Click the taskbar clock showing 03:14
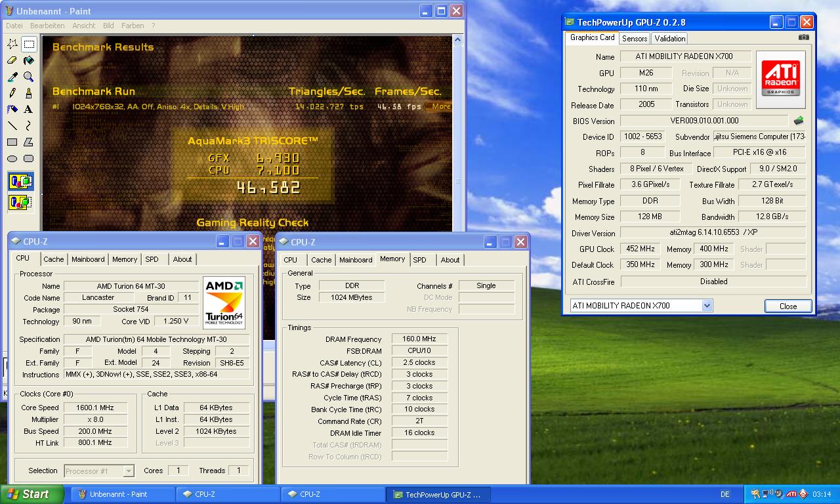The height and width of the screenshot is (504, 840). (x=822, y=494)
